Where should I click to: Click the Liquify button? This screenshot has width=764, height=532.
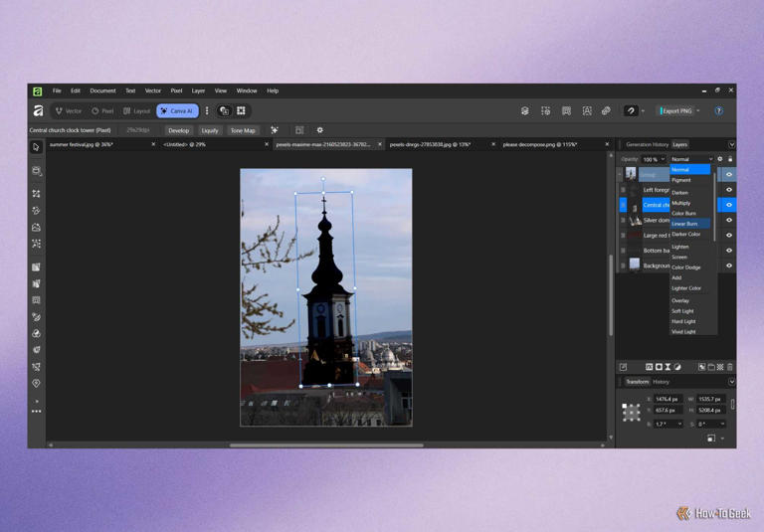(210, 130)
